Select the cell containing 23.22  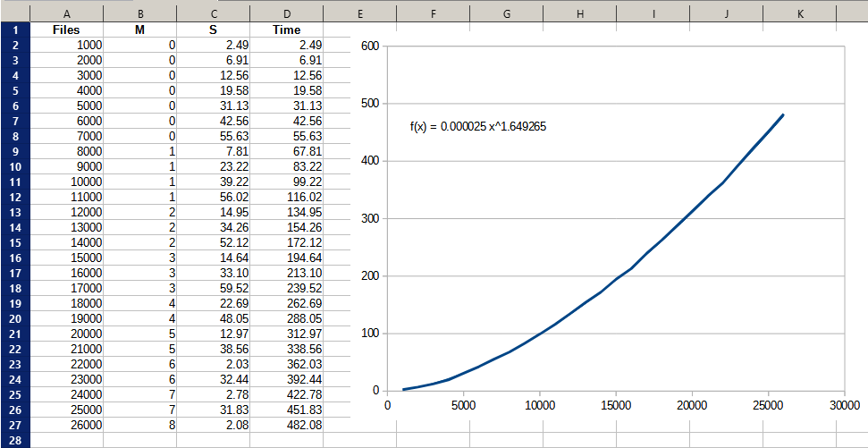point(213,166)
